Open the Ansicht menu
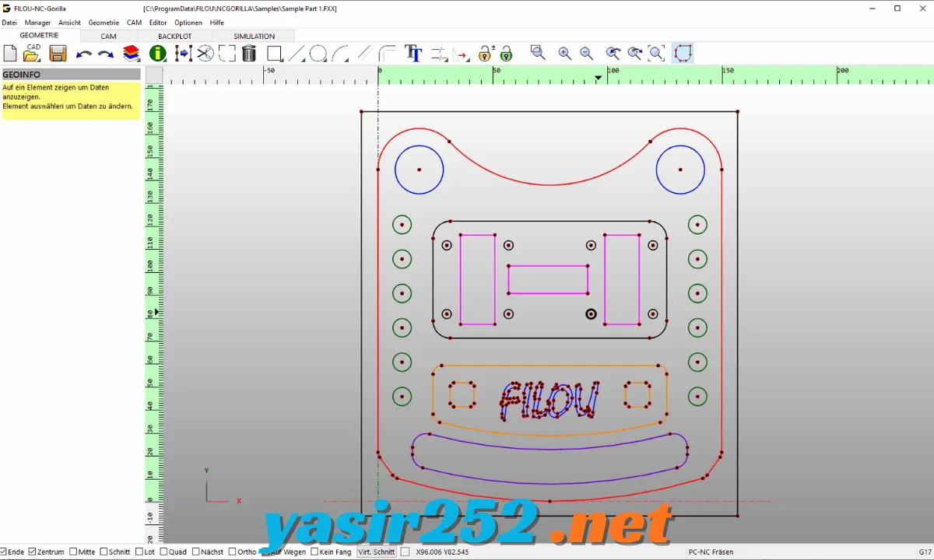This screenshot has height=560, width=934. tap(69, 23)
